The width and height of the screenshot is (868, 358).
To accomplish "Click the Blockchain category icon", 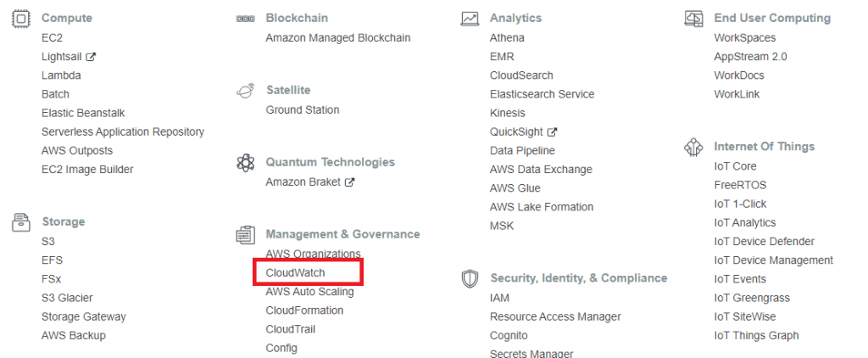I will [246, 18].
